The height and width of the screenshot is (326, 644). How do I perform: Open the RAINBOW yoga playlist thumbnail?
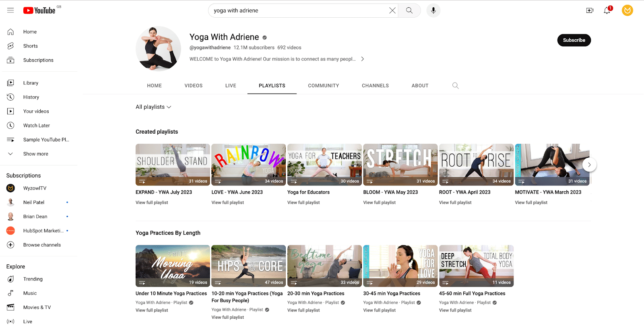click(249, 165)
